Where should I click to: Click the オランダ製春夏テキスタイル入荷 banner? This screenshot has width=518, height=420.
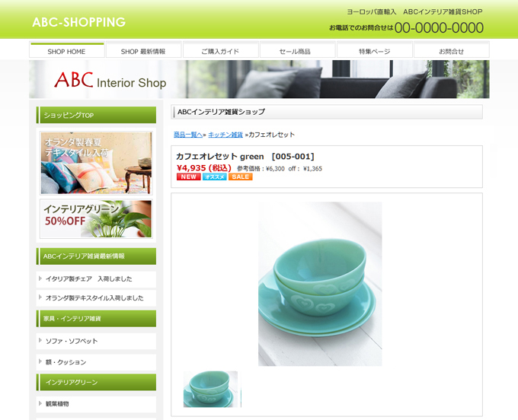coord(96,163)
